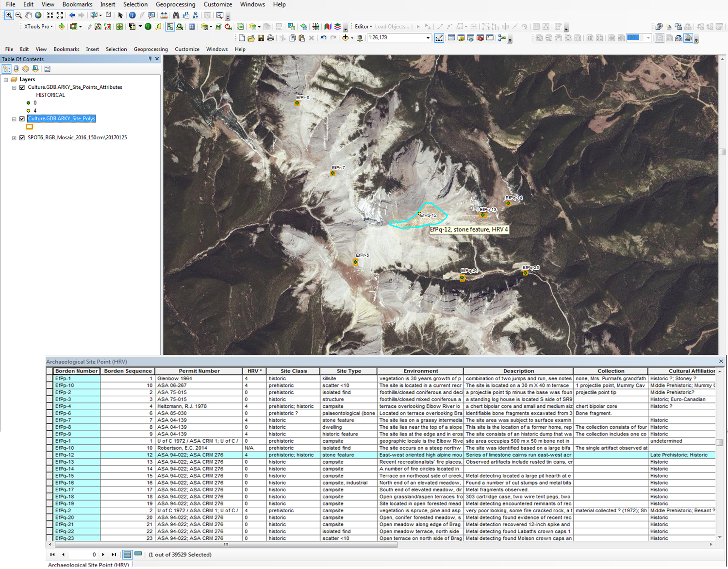Screen dimensions: 728x569
Task: Sort by Borden Number column header
Action: 77,371
